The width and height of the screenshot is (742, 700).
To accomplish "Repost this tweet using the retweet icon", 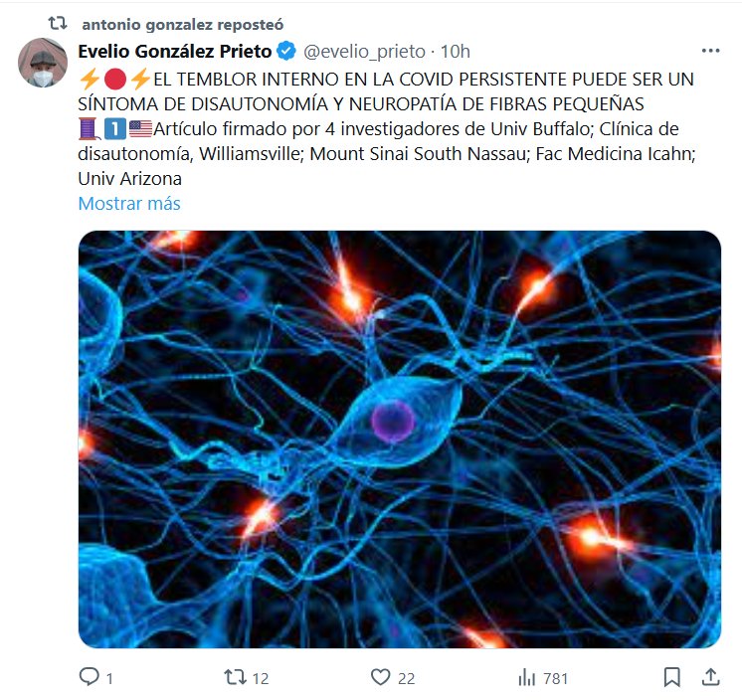I will pyautogui.click(x=235, y=677).
